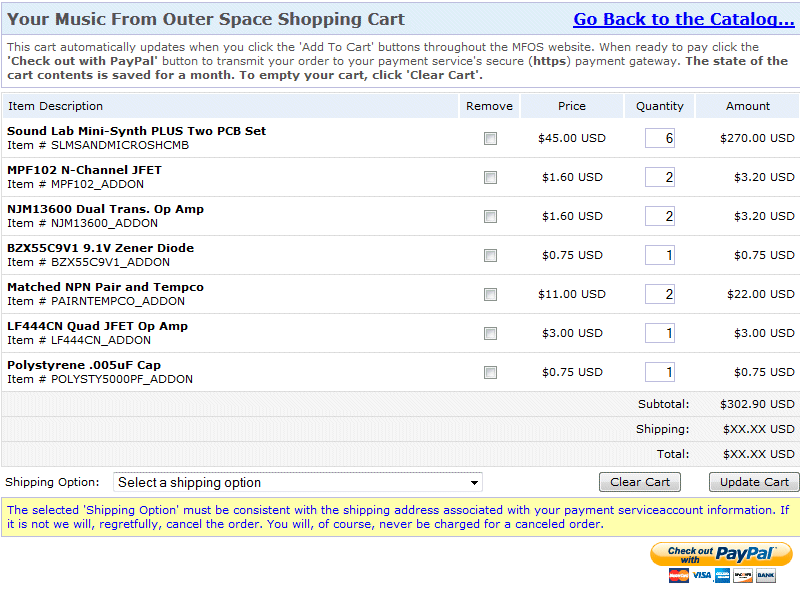Select Remove checkbox for Matched NPN Pair and Tempco
This screenshot has height=592, width=800.
click(490, 294)
